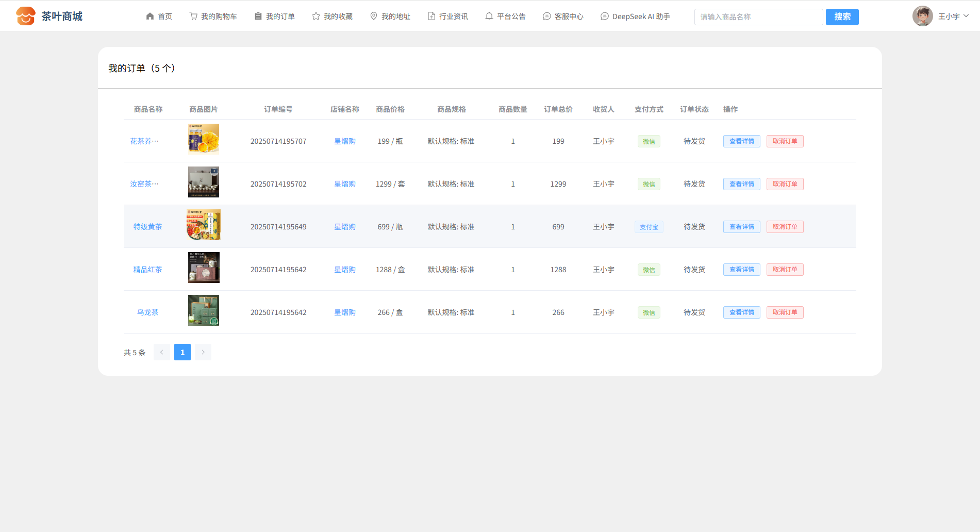
Task: Open 星熠购 shop link in 乌龙茶 row
Action: [x=345, y=312]
